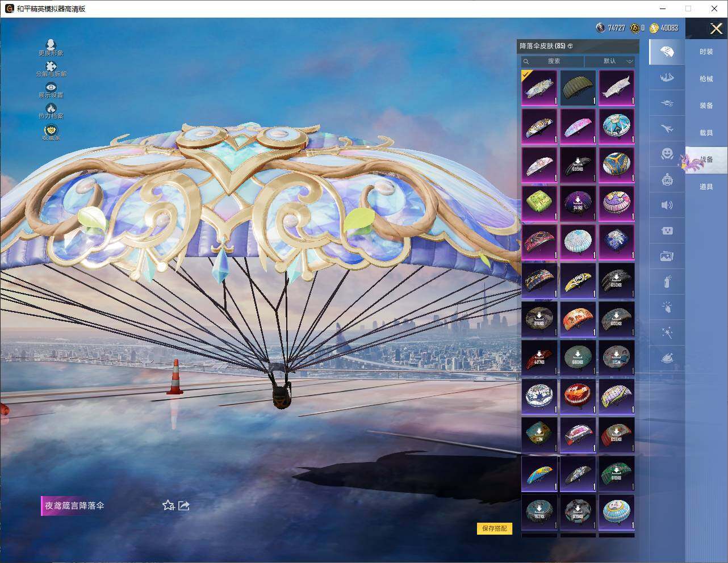Select the finger-snap gesture category icon
728x563 pixels.
[667, 308]
